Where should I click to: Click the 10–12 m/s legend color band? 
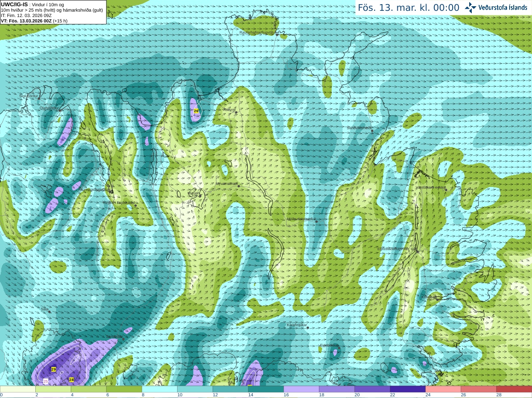(x=195, y=389)
